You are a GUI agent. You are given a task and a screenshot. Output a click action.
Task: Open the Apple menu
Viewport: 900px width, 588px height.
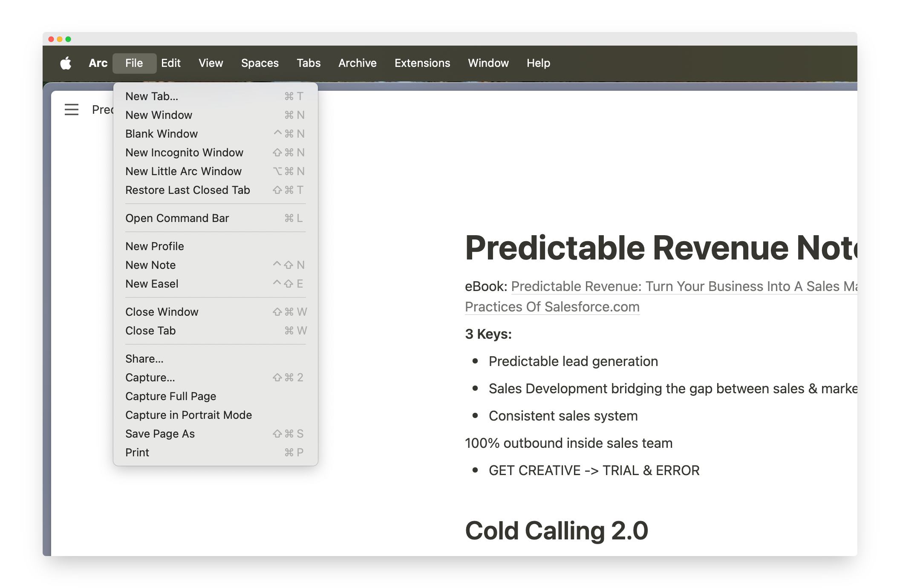(x=66, y=63)
